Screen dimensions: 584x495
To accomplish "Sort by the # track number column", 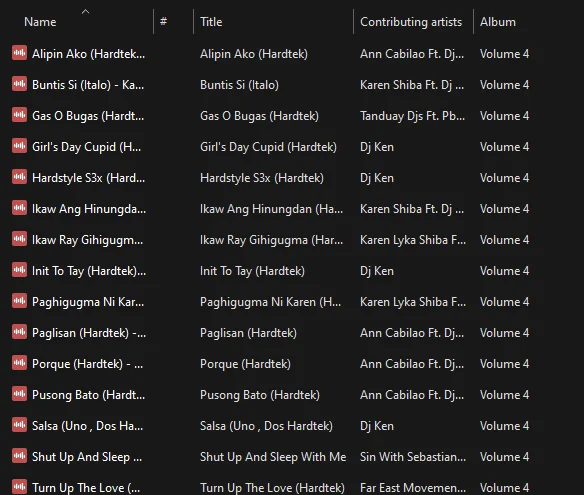I will point(163,22).
